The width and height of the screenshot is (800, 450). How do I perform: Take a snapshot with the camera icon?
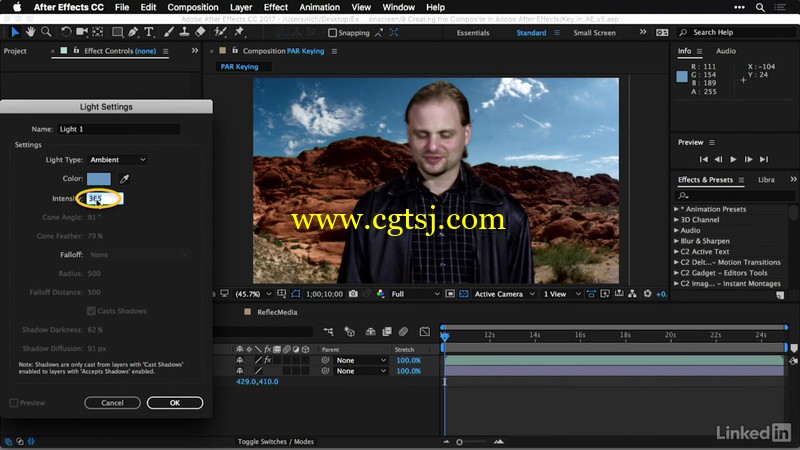coord(353,294)
